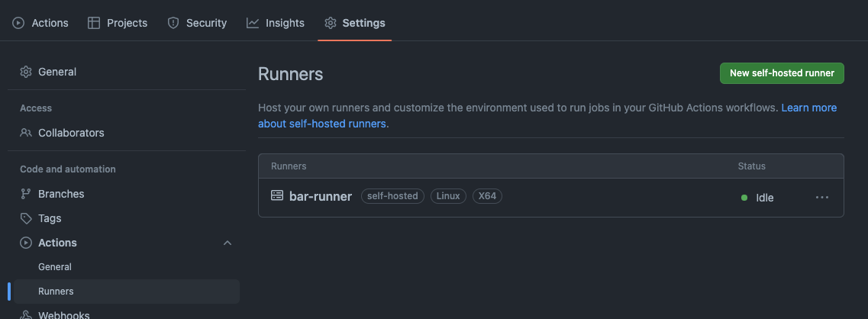Click the Projects table icon
The image size is (868, 319).
click(x=94, y=23)
